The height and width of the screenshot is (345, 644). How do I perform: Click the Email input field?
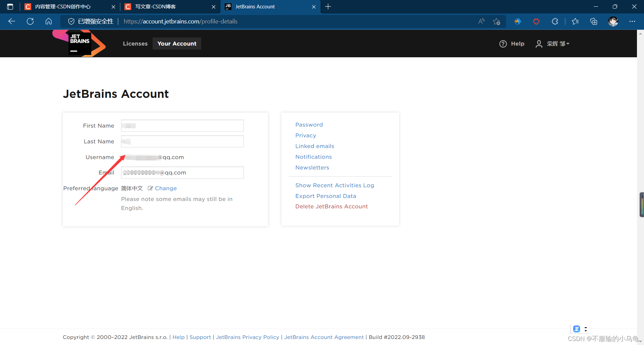tap(182, 172)
